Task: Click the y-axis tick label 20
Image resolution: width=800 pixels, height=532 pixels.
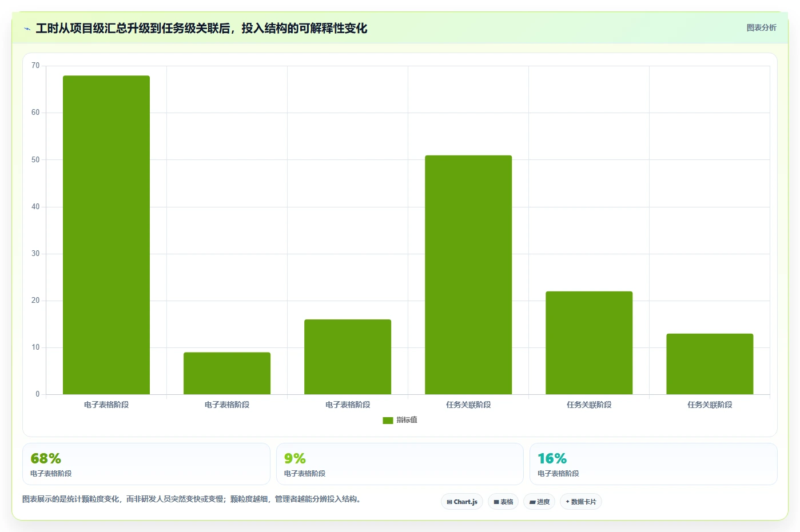Action: 35,301
